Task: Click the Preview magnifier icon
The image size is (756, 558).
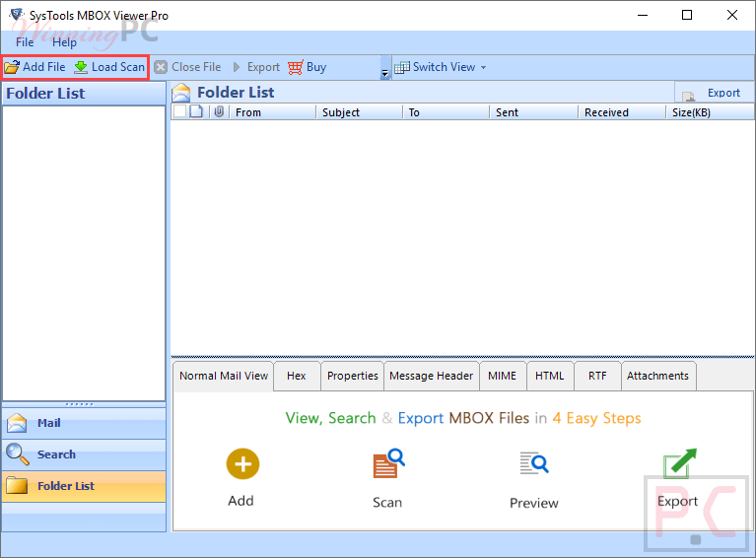Action: (x=534, y=463)
